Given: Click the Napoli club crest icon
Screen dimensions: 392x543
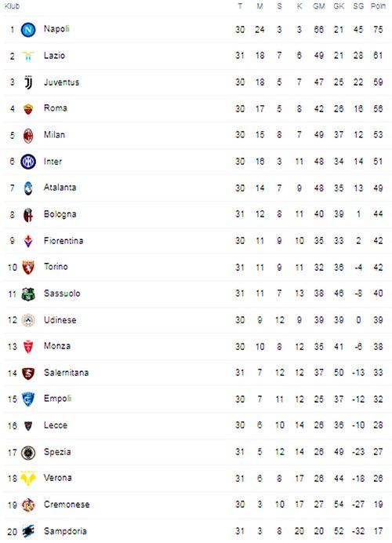Looking at the screenshot, I should point(28,30).
